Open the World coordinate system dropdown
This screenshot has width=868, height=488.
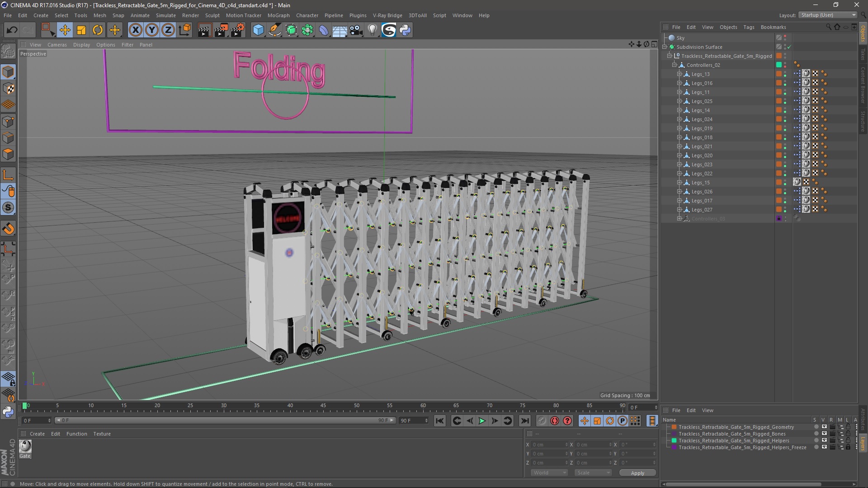point(549,473)
